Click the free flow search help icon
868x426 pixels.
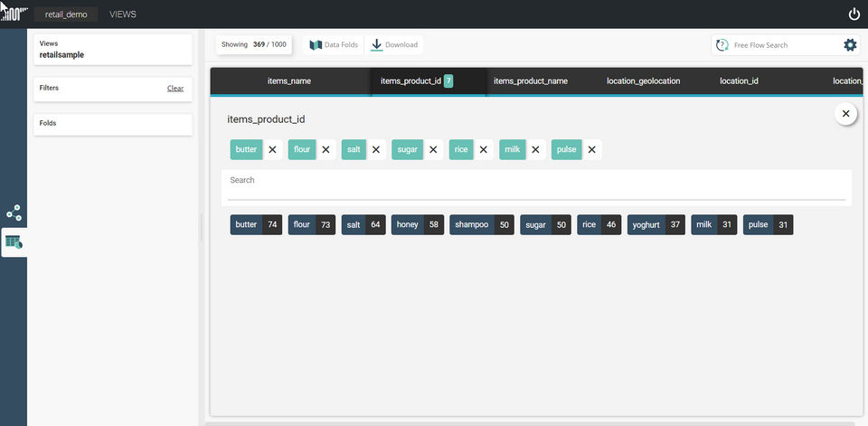pyautogui.click(x=722, y=45)
